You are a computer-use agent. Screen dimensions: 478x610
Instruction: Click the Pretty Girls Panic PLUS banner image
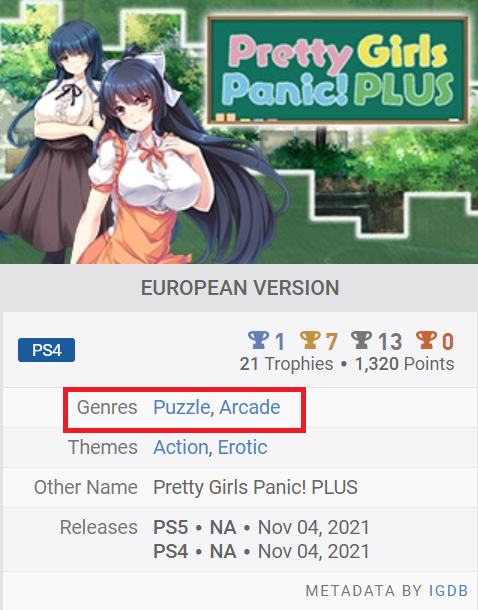(239, 132)
